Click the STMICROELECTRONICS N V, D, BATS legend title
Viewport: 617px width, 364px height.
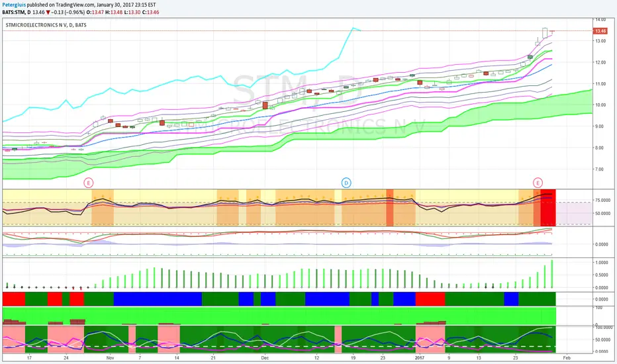tap(46, 24)
